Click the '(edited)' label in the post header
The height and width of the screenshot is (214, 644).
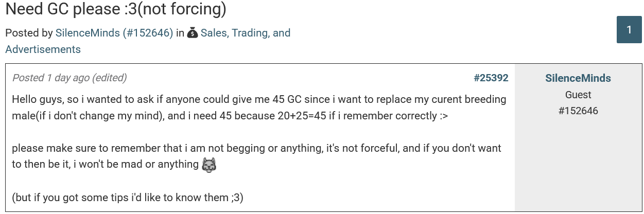[109, 78]
